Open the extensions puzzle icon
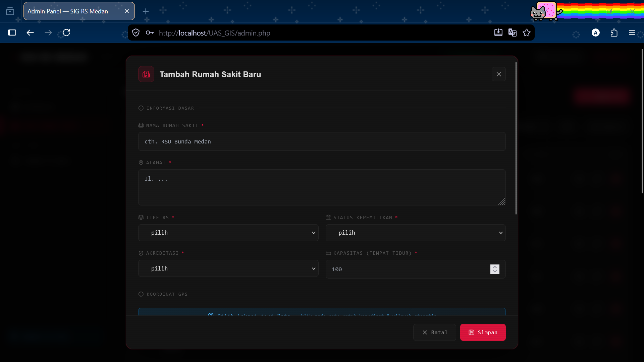The image size is (644, 362). (x=614, y=33)
